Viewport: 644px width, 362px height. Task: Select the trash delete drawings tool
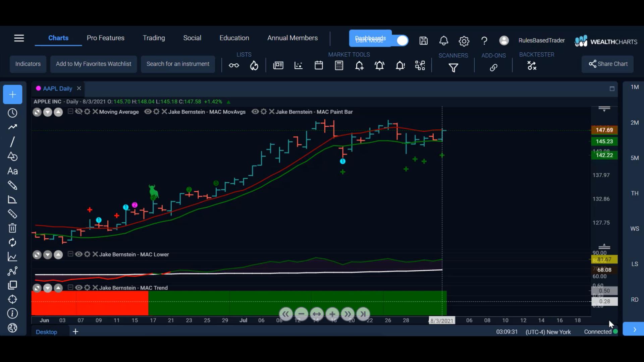(12, 228)
